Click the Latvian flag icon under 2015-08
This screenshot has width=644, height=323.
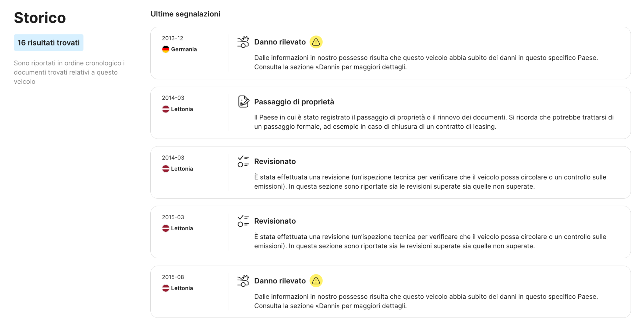166,288
